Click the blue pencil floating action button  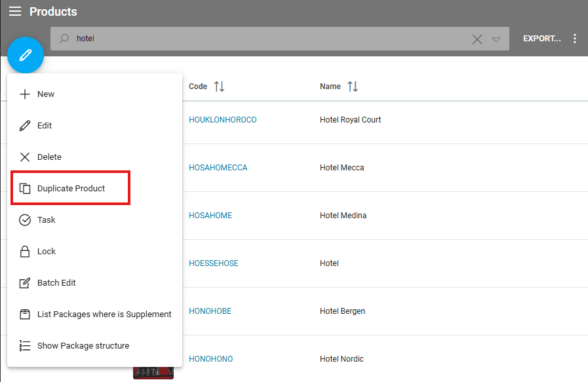(x=26, y=55)
